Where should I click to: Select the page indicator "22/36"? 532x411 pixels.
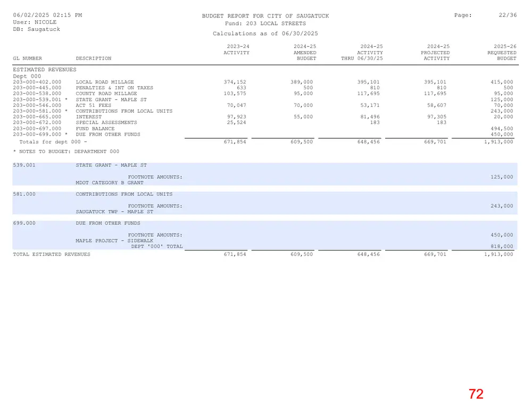pos(508,15)
